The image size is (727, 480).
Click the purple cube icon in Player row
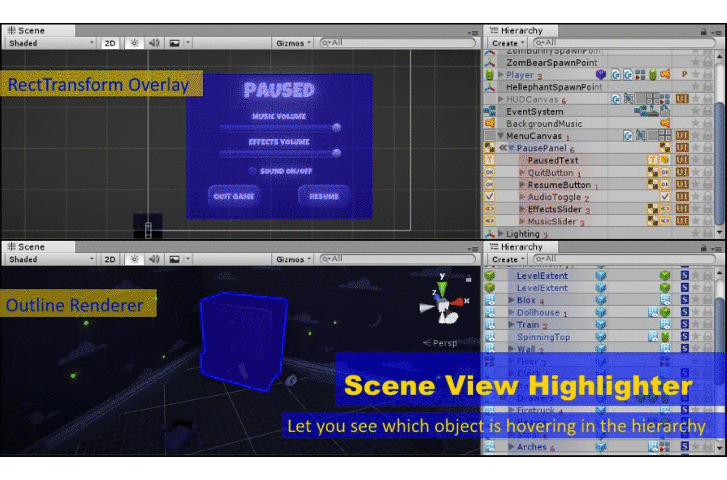(x=601, y=75)
